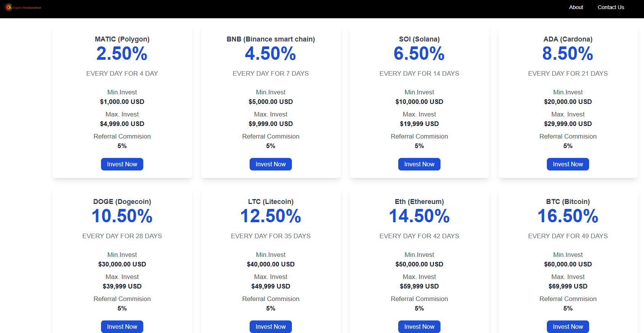644x333 pixels.
Task: Click the ADA (Cardona) plan title
Action: coord(568,39)
